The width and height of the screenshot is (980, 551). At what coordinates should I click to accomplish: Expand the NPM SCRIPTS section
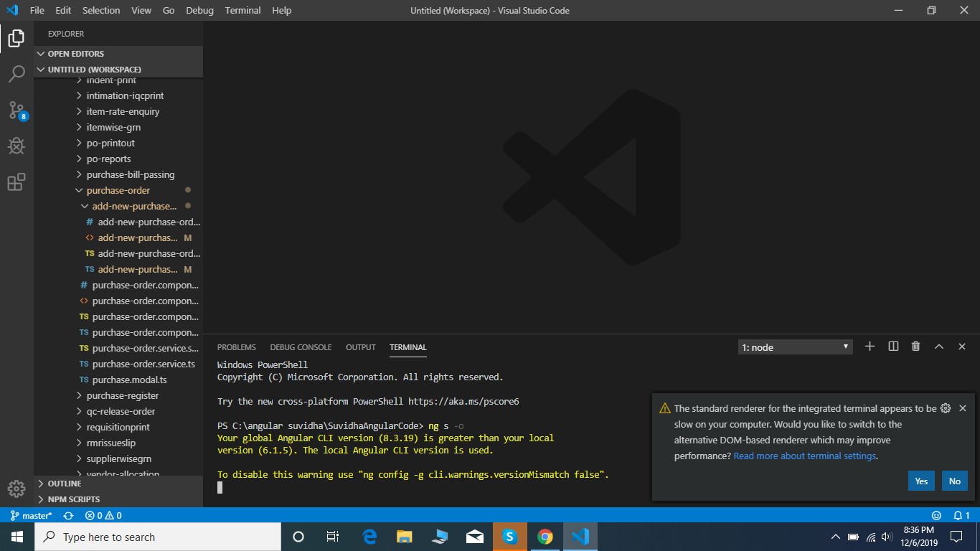[x=73, y=499]
